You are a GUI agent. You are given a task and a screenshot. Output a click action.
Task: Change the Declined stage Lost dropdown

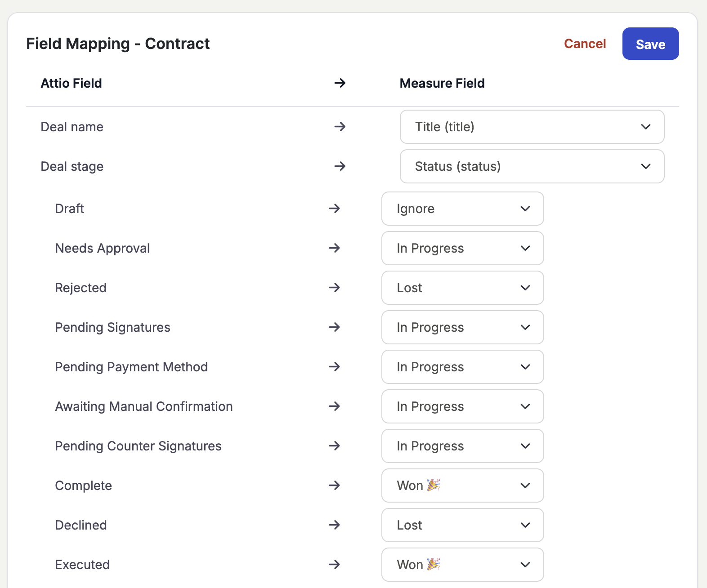pyautogui.click(x=462, y=525)
